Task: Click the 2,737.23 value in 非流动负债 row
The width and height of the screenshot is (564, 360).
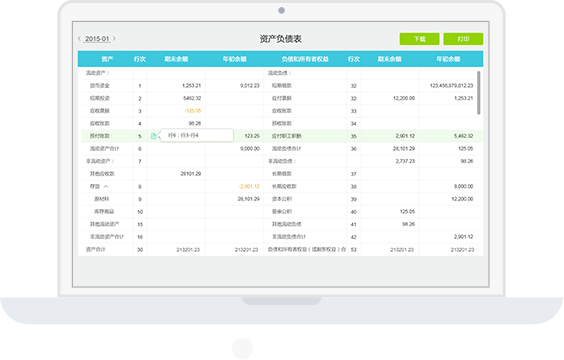Action: (405, 161)
